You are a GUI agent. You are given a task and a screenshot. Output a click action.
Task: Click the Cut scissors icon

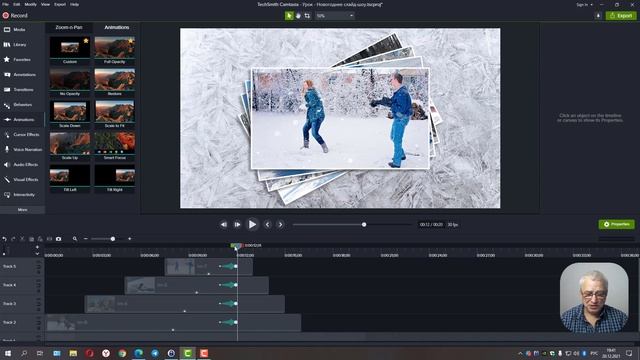[22, 239]
